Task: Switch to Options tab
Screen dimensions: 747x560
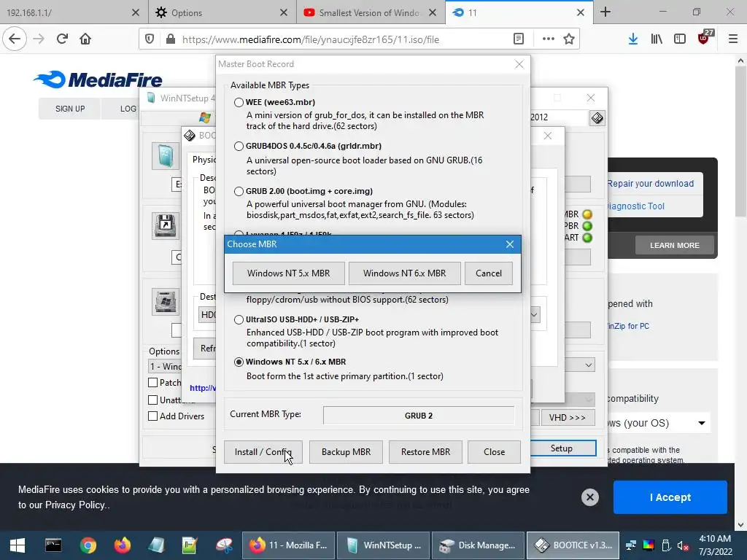Action: (223, 13)
